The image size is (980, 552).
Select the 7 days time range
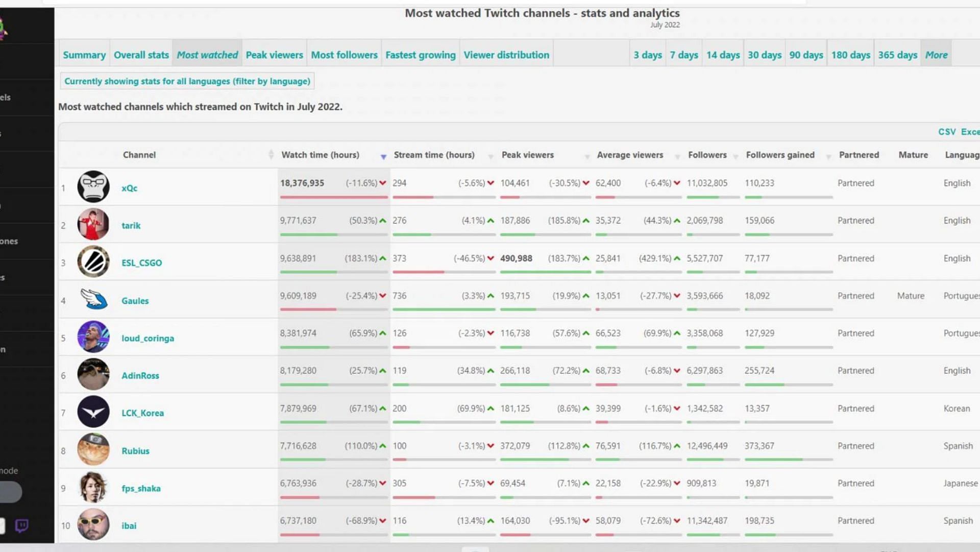coord(684,55)
